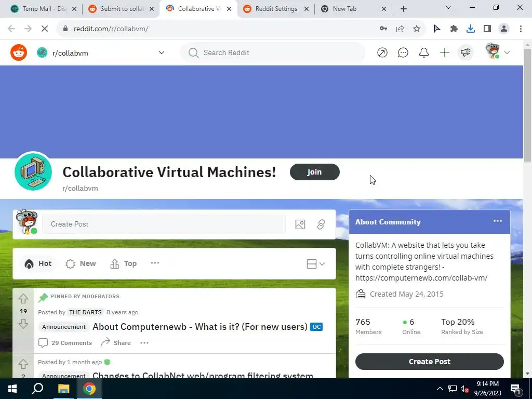Open the Popular arrow icon in header
The width and height of the screenshot is (532, 399).
pyautogui.click(x=382, y=52)
